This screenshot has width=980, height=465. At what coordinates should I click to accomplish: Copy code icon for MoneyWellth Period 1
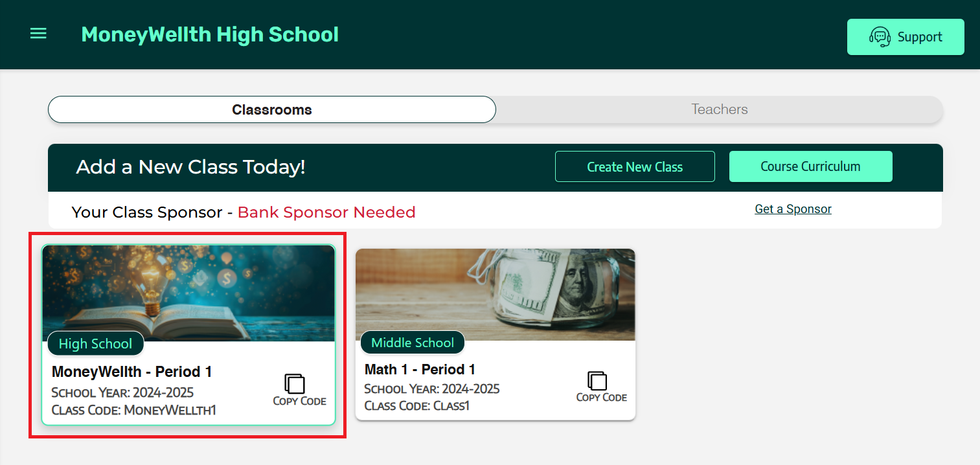click(295, 383)
